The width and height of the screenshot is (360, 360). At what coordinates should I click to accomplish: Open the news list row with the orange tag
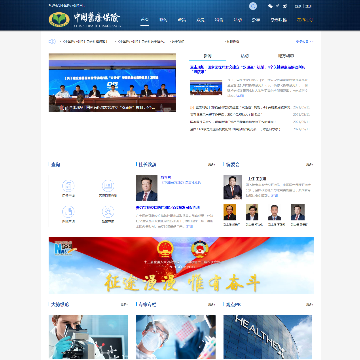click(x=249, y=107)
